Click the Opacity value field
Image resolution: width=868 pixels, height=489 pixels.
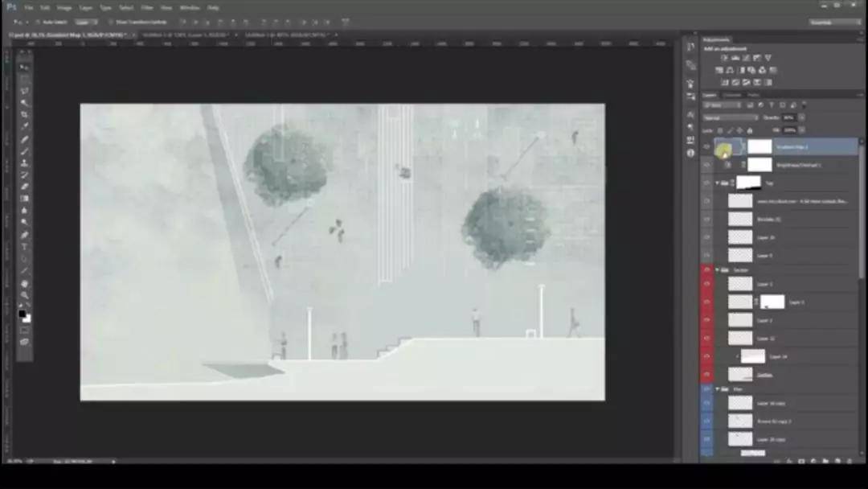788,117
